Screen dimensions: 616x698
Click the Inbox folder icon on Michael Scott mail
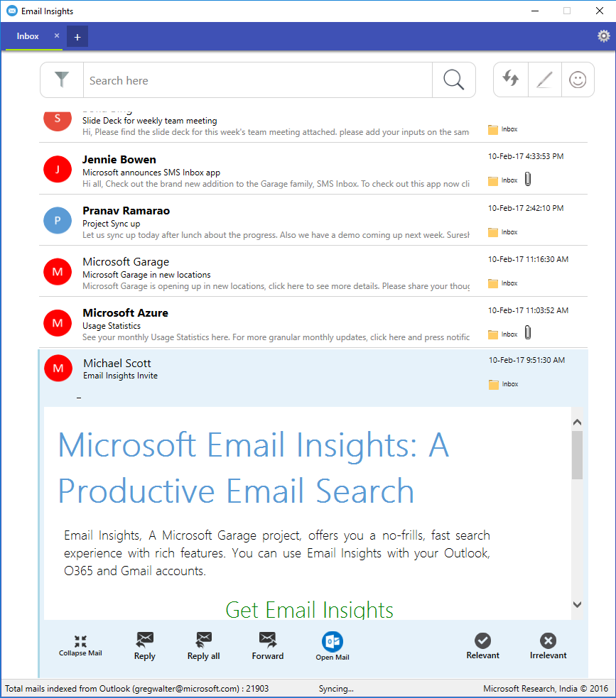pyautogui.click(x=494, y=385)
